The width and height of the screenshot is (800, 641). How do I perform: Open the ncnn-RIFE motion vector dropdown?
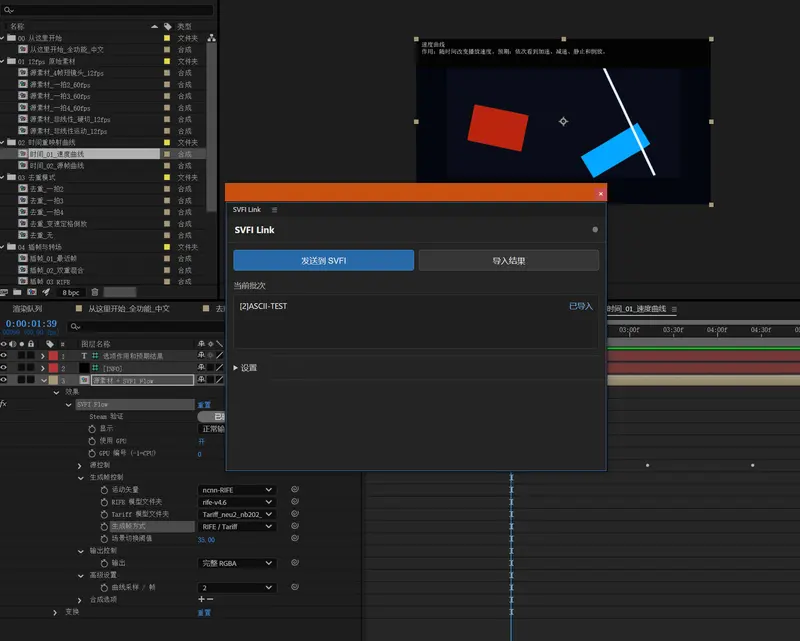coord(237,490)
